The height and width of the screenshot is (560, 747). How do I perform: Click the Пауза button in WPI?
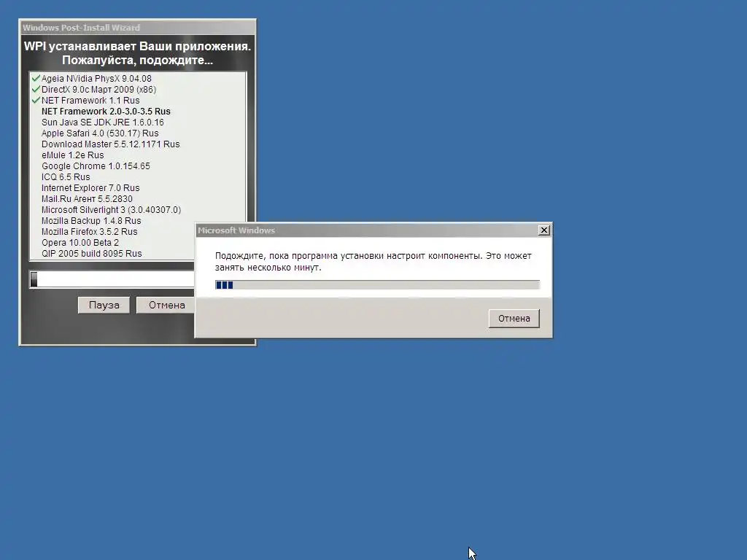104,306
